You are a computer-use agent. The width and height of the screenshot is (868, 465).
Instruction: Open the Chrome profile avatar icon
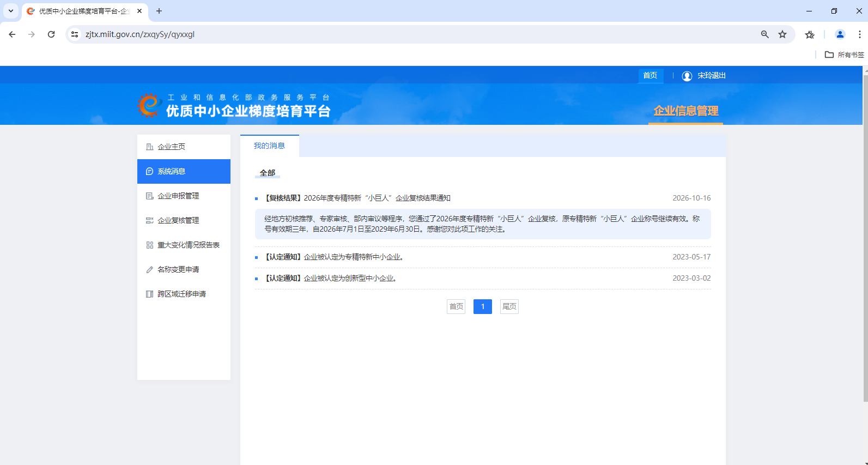pos(840,34)
